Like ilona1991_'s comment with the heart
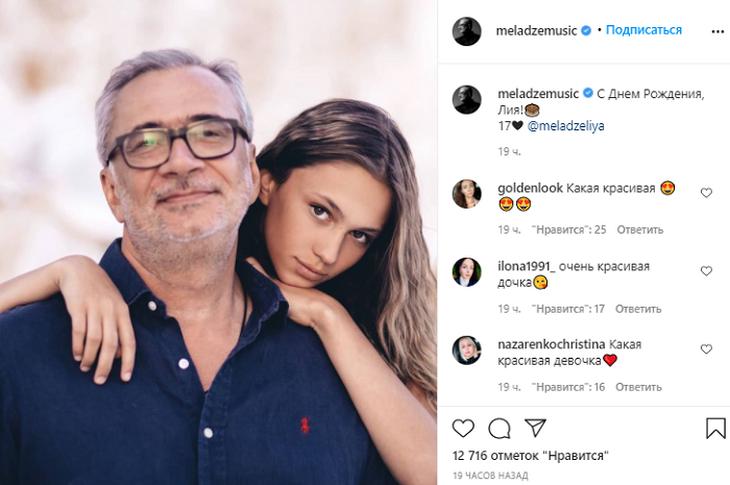 click(706, 271)
